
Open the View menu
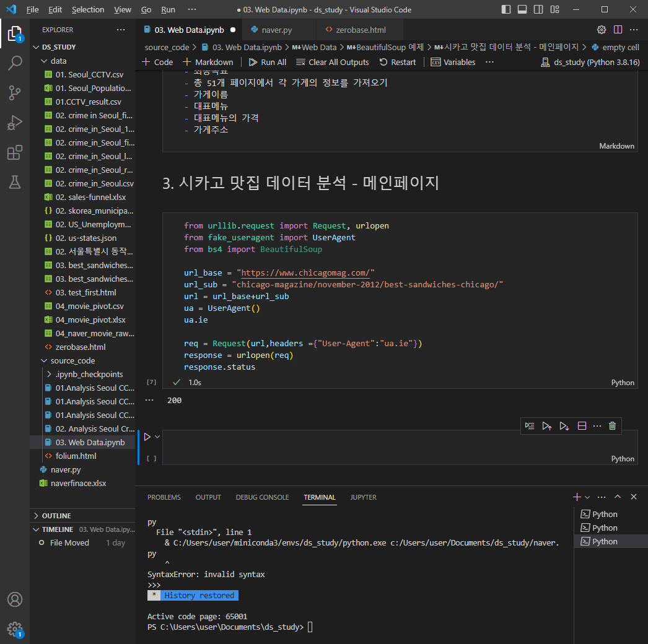122,9
